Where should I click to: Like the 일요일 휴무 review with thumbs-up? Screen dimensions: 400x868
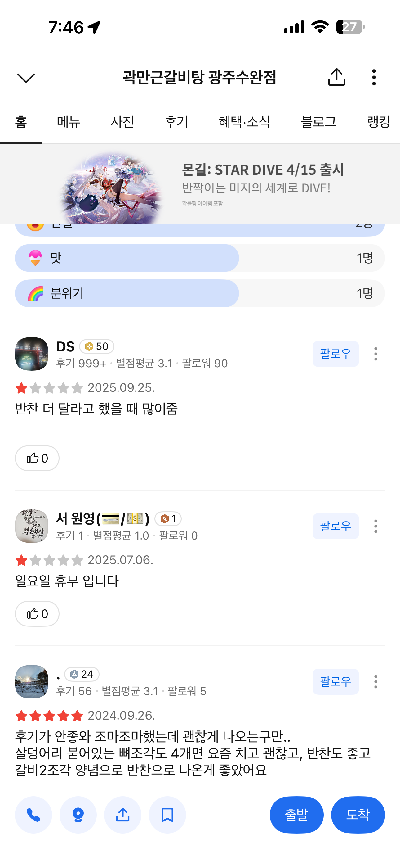click(37, 614)
